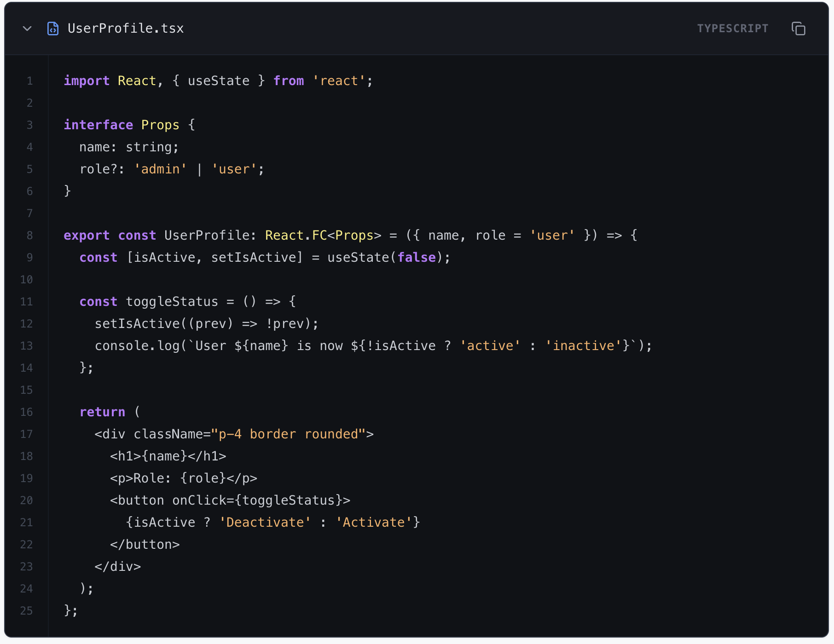Copy code using the copy icon
This screenshot has width=834, height=644.
798,29
